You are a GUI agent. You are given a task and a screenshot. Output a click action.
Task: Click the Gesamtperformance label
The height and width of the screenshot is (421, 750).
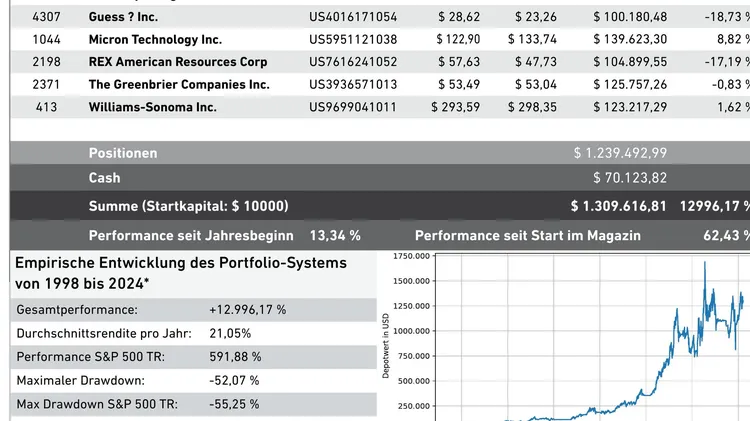[x=77, y=310]
